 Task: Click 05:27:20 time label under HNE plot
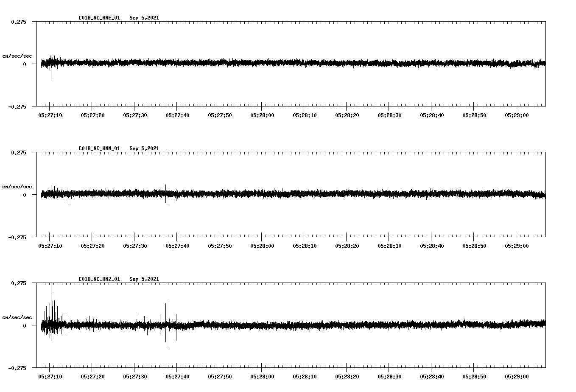click(92, 115)
